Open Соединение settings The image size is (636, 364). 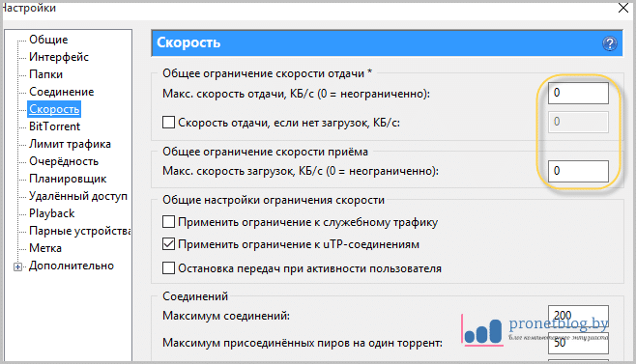61,92
